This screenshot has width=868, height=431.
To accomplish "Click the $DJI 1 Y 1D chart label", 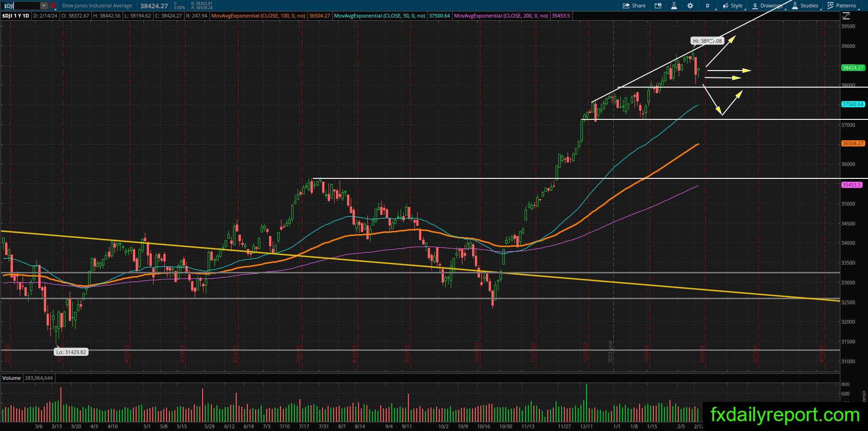I will 16,16.
